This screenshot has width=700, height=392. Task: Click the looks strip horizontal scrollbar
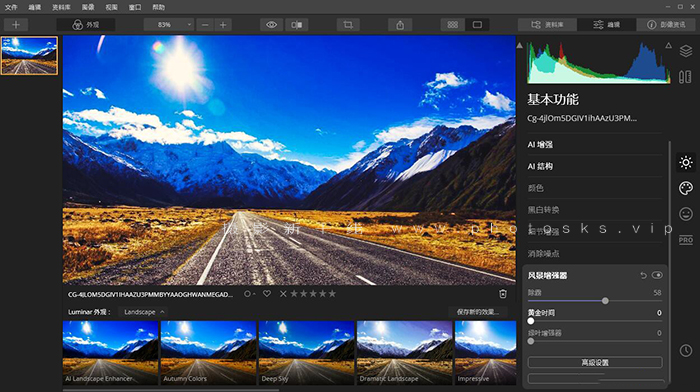tap(171, 390)
